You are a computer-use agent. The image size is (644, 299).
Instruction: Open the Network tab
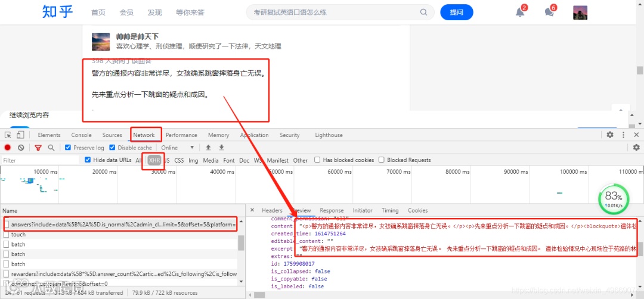(x=144, y=135)
